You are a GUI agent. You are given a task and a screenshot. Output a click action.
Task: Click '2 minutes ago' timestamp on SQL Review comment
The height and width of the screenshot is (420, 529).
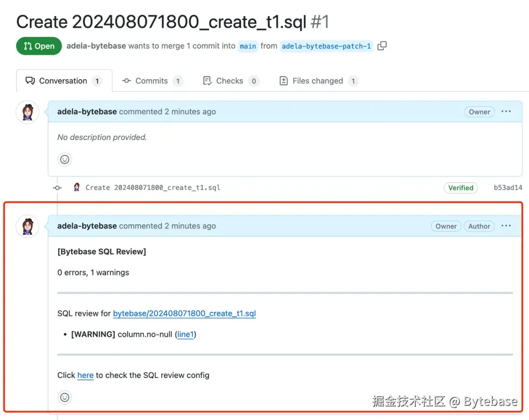pos(190,226)
